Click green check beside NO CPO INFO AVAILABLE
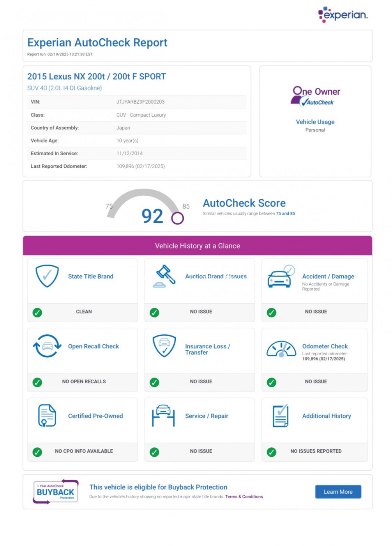This screenshot has height=546, width=392. pyautogui.click(x=37, y=452)
